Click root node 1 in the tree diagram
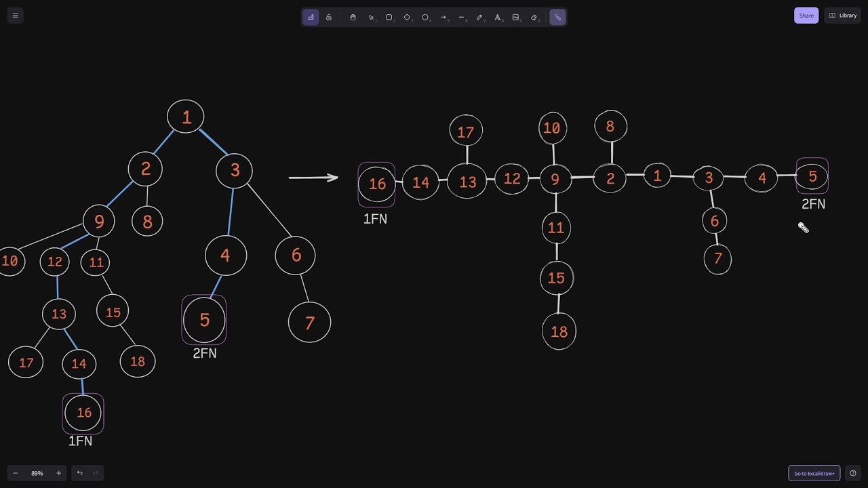 click(186, 117)
